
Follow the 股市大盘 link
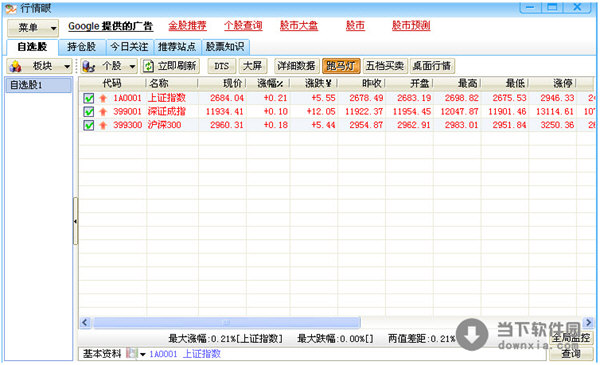[299, 26]
